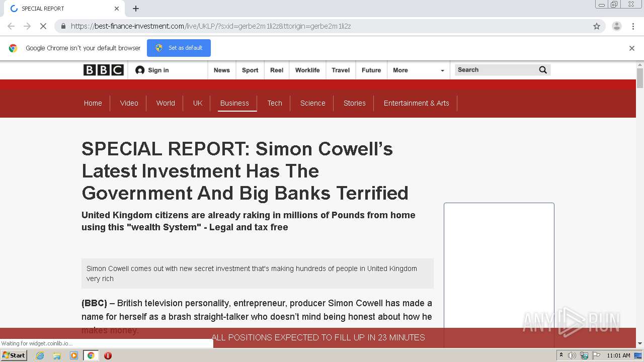Select the Stories tab
Image resolution: width=644 pixels, height=362 pixels.
355,103
